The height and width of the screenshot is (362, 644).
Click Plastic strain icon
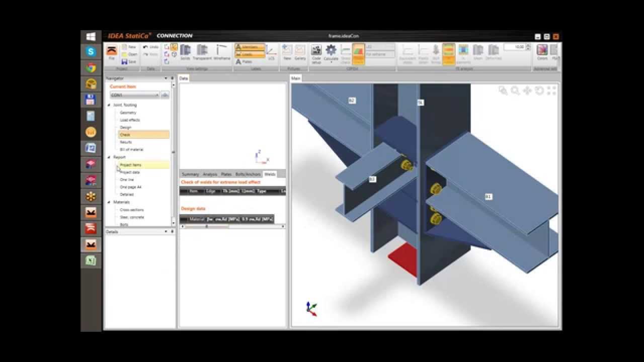[424, 53]
